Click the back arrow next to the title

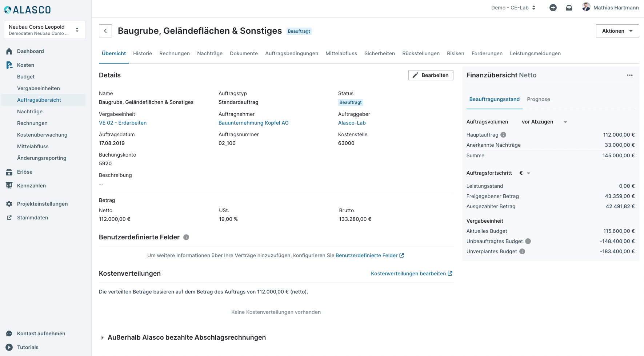pyautogui.click(x=105, y=31)
